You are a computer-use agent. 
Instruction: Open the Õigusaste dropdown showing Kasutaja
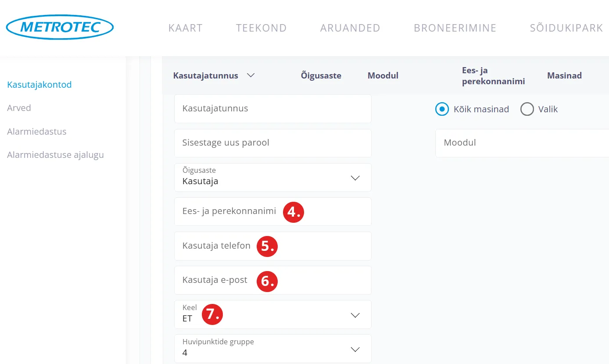point(272,178)
